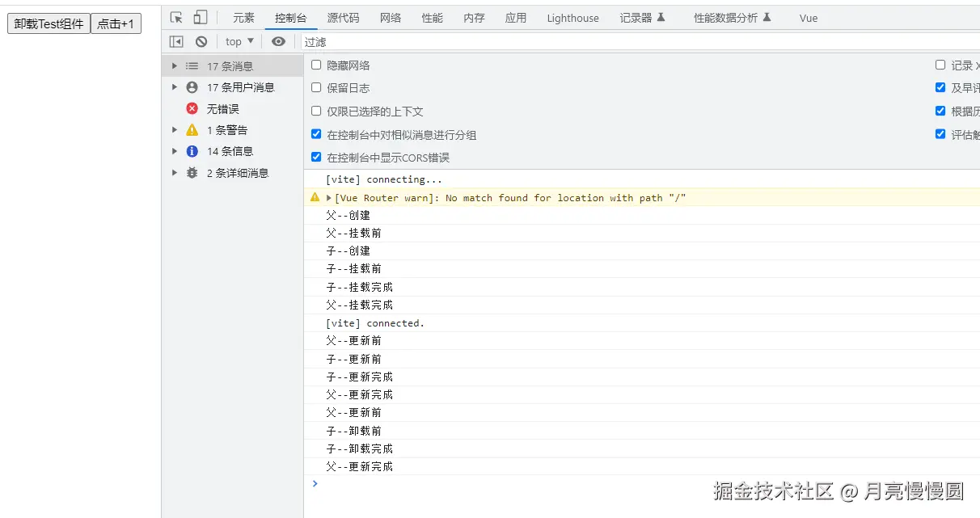Expand the 1 条警告 group arrow
This screenshot has width=980, height=518.
pyautogui.click(x=175, y=129)
